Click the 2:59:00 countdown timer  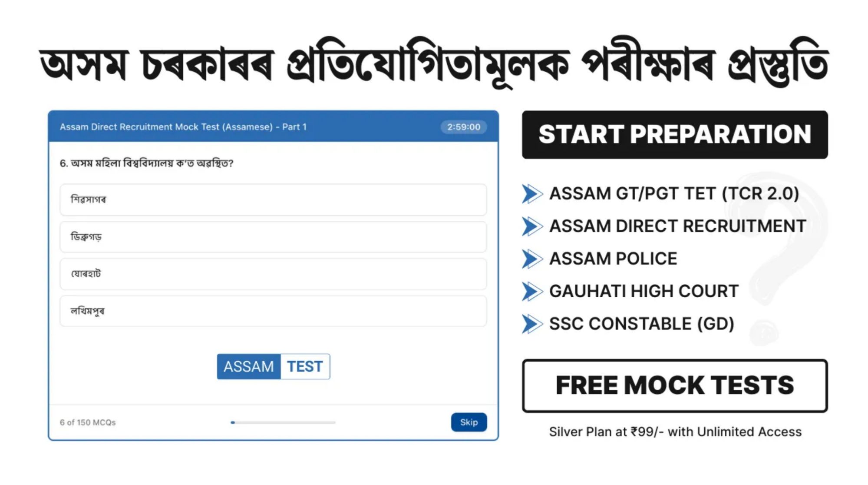463,127
